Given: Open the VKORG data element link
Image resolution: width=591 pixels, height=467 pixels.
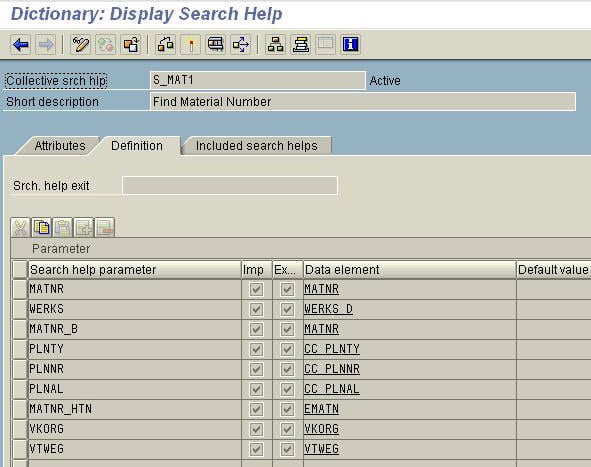Looking at the screenshot, I should (x=322, y=429).
